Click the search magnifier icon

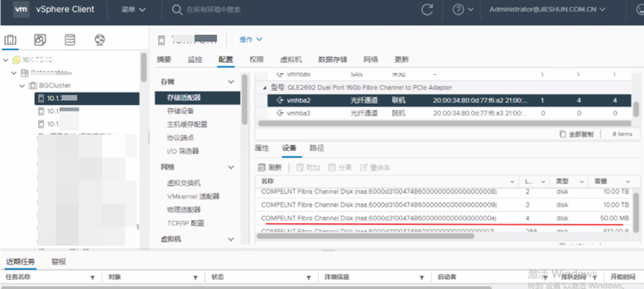[177, 10]
